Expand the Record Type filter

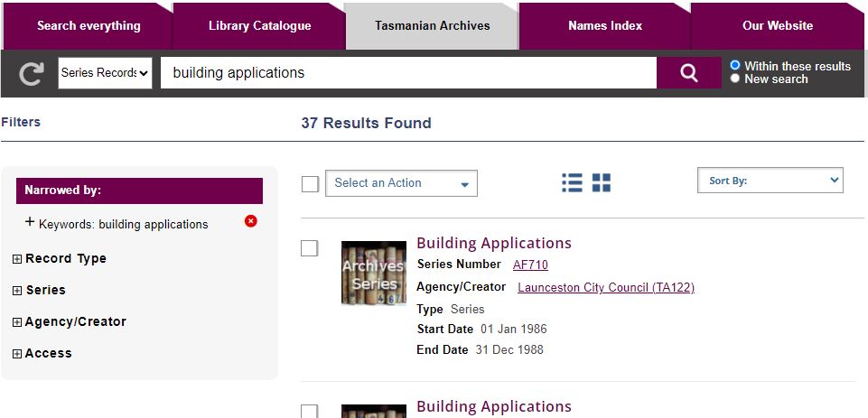17,259
